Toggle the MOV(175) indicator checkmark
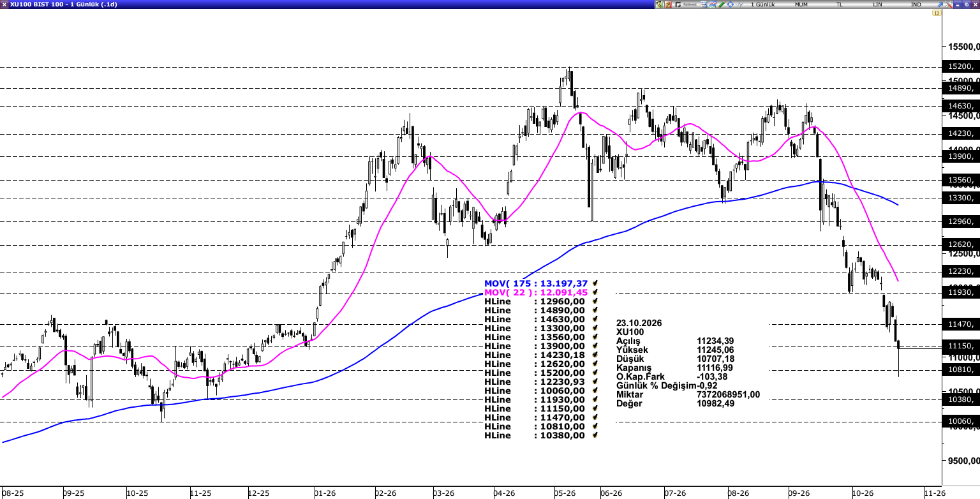This screenshot has width=980, height=499. tap(595, 283)
